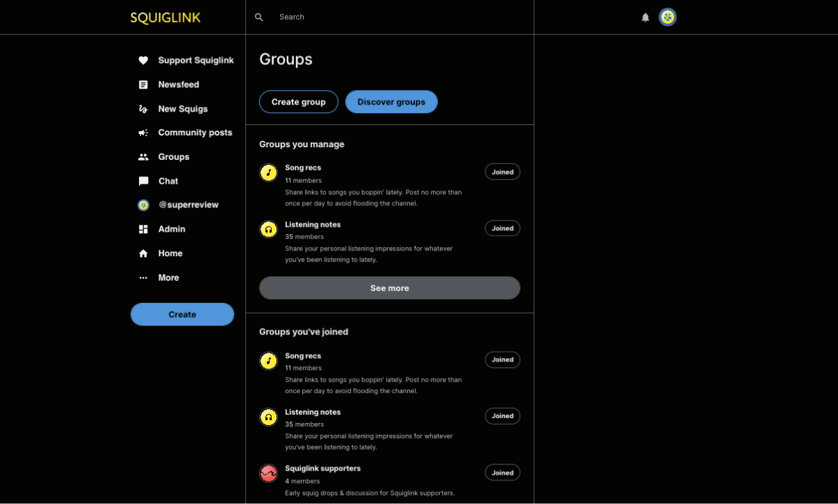Go to Newsfeed in the sidebar

[x=178, y=84]
